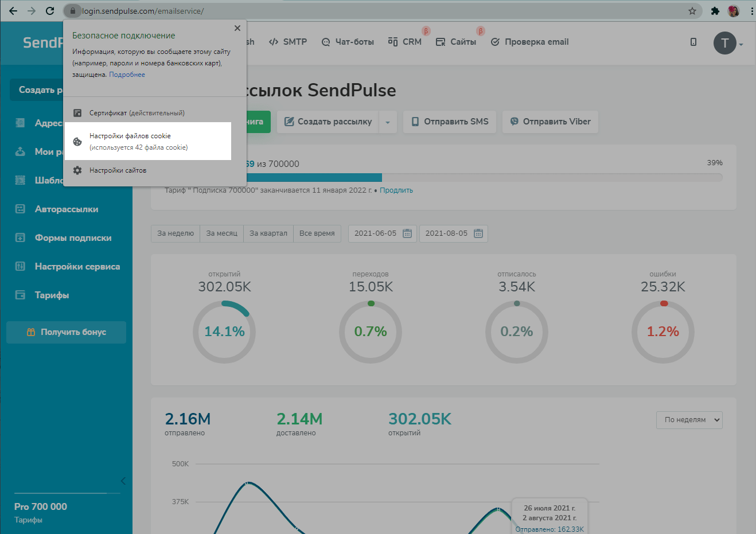Click the 'Формы подписки' sidebar icon
This screenshot has width=756, height=534.
[20, 238]
